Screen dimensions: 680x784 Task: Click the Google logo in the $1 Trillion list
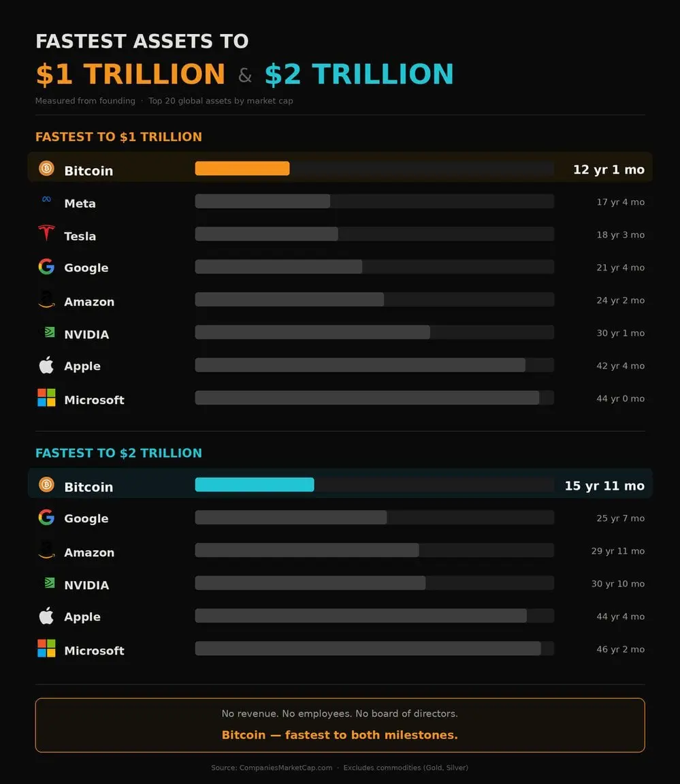coord(46,266)
